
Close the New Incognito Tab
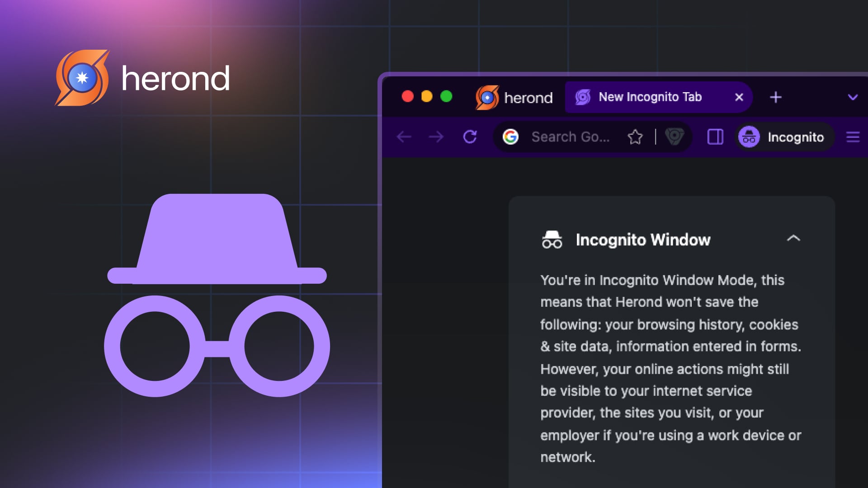(739, 97)
